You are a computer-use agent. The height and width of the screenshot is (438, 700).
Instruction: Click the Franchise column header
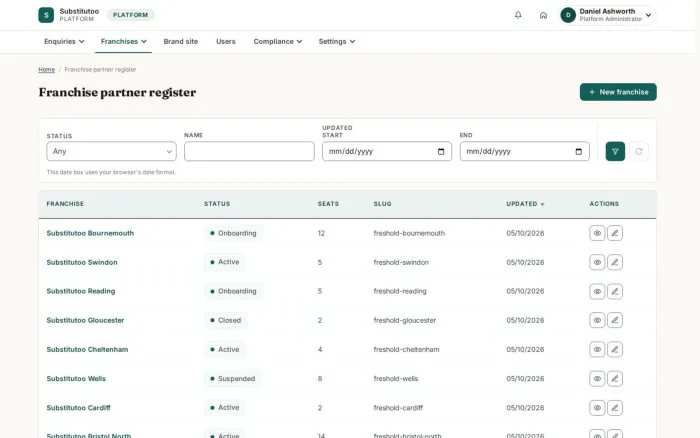[65, 204]
